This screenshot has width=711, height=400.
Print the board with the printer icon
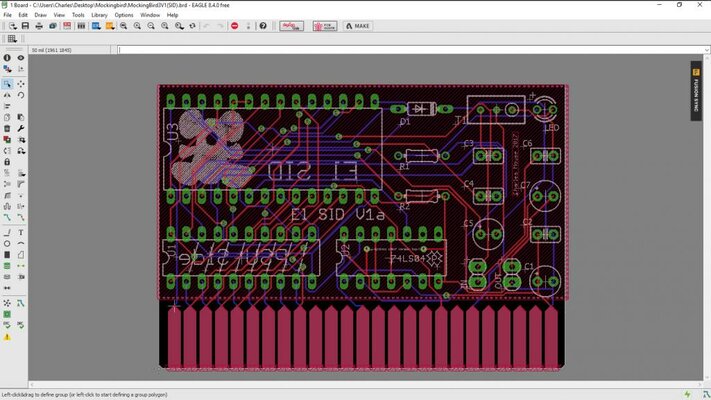point(38,26)
